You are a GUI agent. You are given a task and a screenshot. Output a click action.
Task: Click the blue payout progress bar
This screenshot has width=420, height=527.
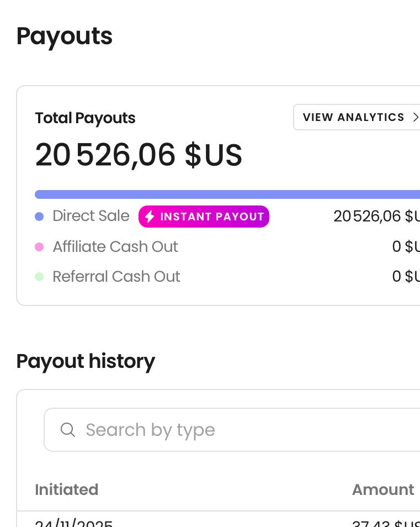pyautogui.click(x=227, y=194)
